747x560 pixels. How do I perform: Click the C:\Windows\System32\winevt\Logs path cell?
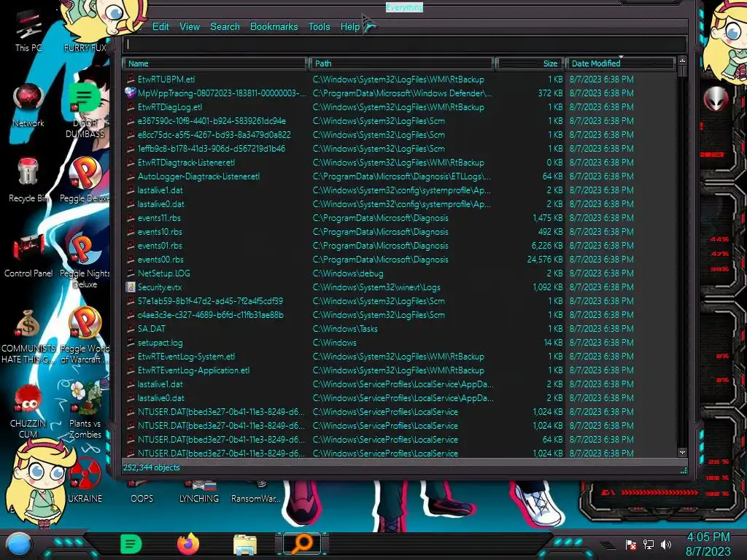(376, 287)
